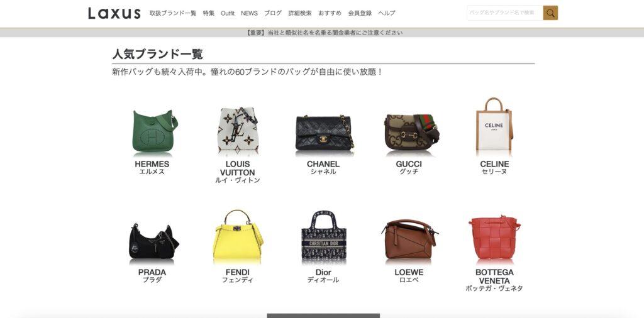
Task: Click the Dior ディオール brand label
Action: coord(323,276)
